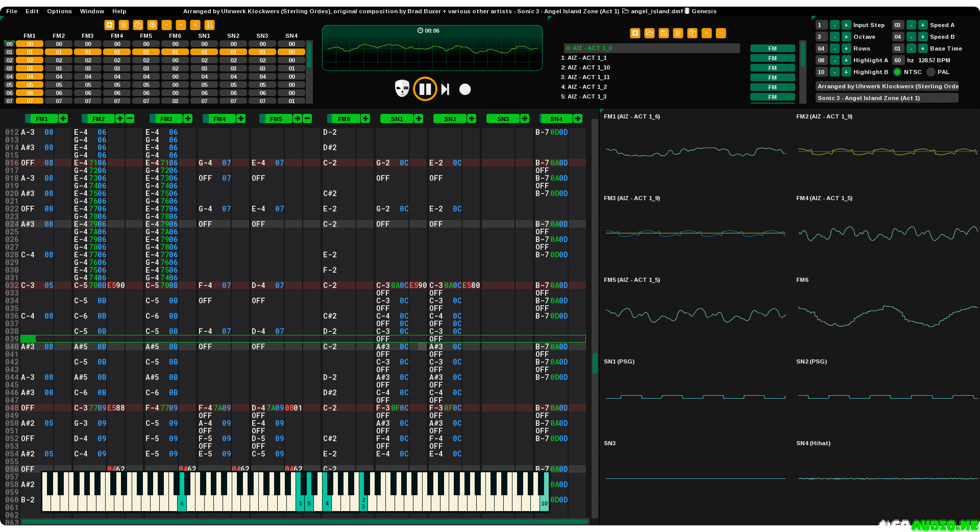Screen dimensions: 980x532
Task: Click the DefleMask mask icon
Action: [402, 88]
